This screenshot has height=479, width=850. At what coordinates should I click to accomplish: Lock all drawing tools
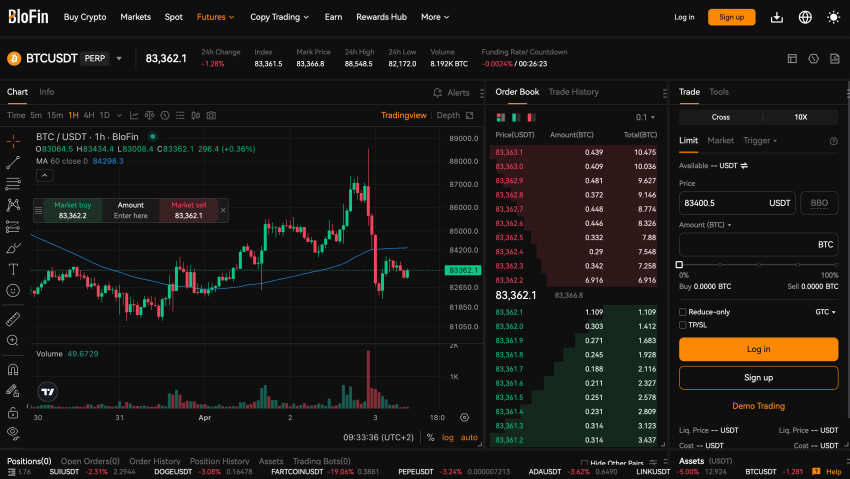pos(13,413)
